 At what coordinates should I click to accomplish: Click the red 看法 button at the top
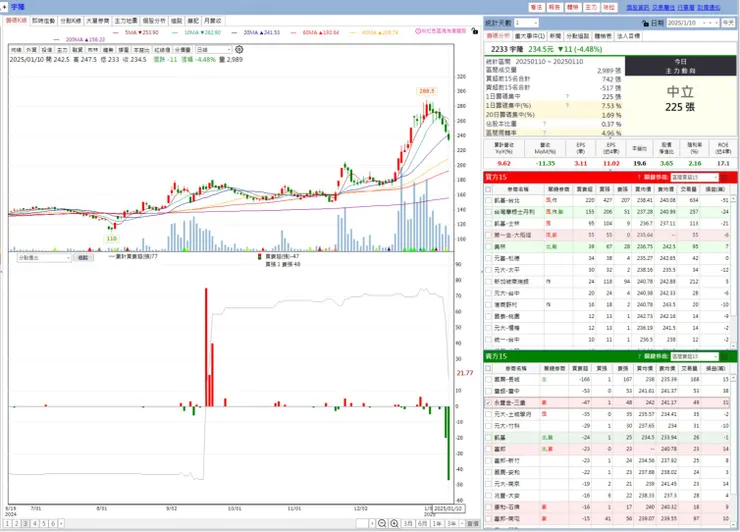pyautogui.click(x=536, y=7)
